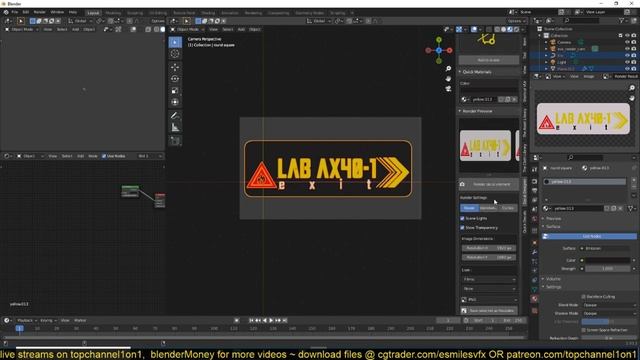This screenshot has width=640, height=360.
Task: Click the emission Color swatch
Action: [x=607, y=260]
